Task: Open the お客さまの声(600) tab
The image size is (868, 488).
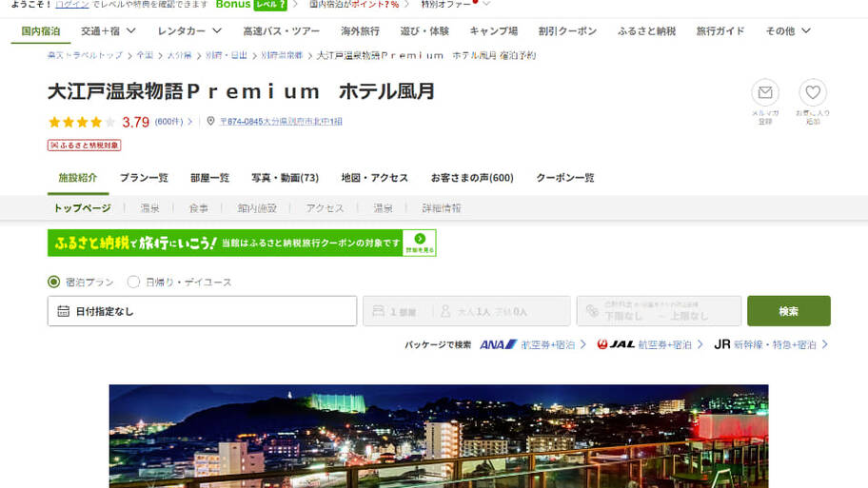Action: pyautogui.click(x=471, y=178)
